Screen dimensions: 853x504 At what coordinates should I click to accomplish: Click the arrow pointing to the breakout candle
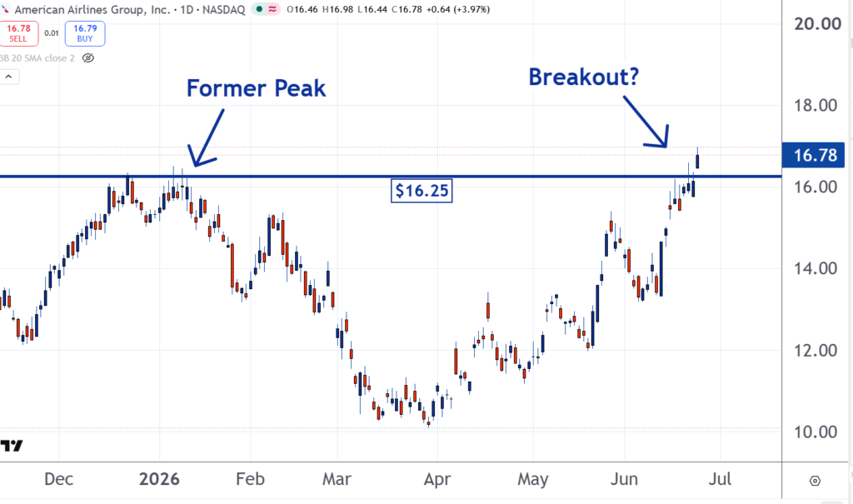pos(646,122)
